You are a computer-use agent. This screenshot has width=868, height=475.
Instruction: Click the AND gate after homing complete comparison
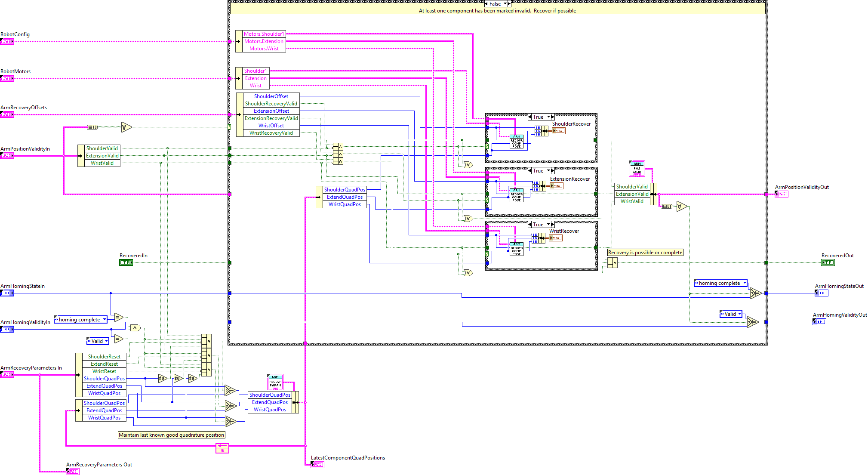coord(135,328)
